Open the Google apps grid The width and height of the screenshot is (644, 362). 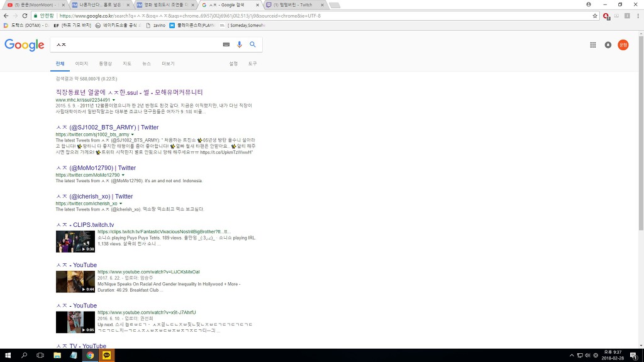[x=592, y=45]
